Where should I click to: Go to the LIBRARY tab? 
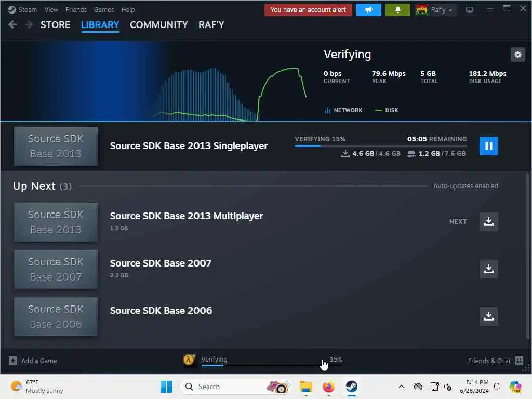100,25
